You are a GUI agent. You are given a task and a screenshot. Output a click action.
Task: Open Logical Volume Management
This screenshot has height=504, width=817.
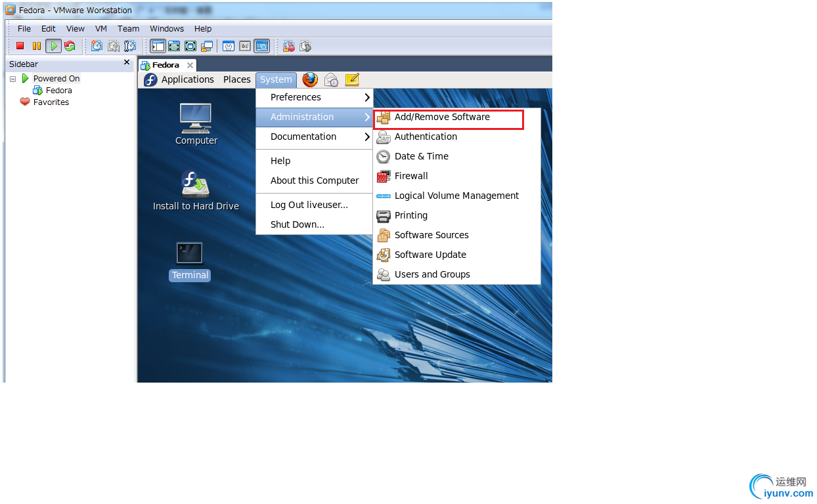pos(456,196)
